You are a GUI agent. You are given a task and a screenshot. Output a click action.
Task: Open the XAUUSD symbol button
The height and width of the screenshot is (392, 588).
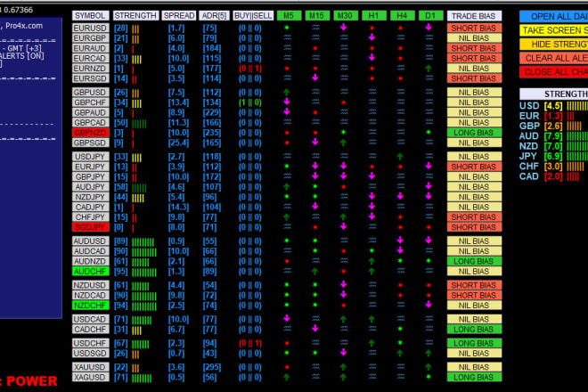coord(90,367)
